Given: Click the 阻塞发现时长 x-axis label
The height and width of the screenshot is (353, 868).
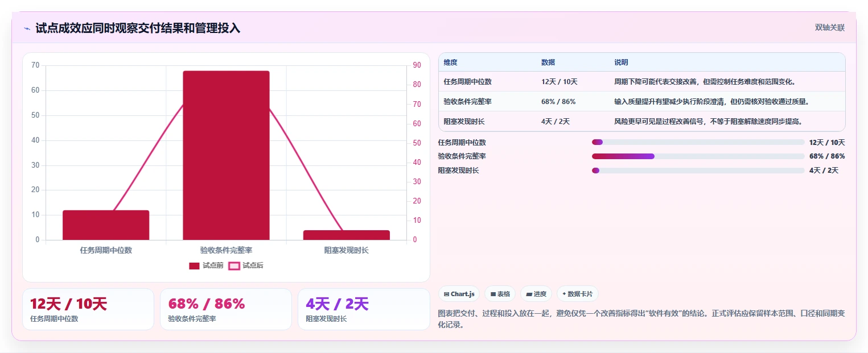Looking at the screenshot, I should (x=346, y=250).
